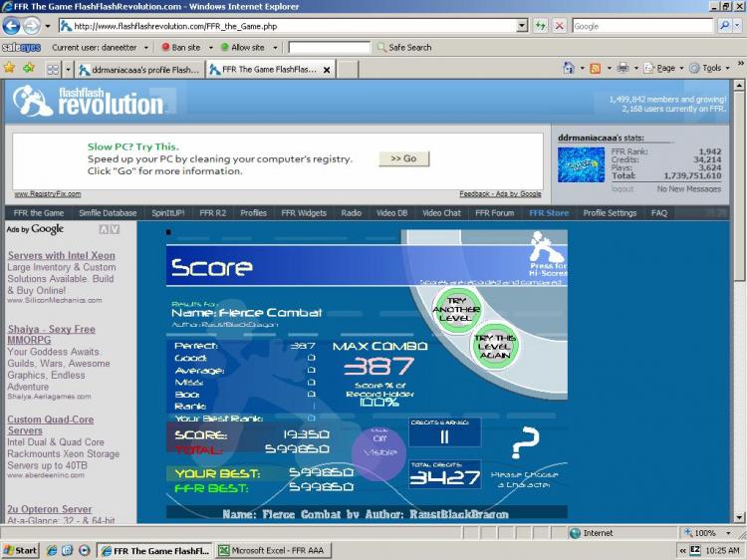This screenshot has width=747, height=560.
Task: Click the address bar URL field
Action: point(288,26)
